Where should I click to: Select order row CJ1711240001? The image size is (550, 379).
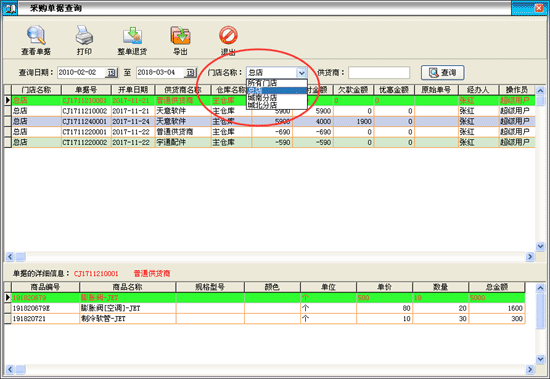[x=270, y=121]
